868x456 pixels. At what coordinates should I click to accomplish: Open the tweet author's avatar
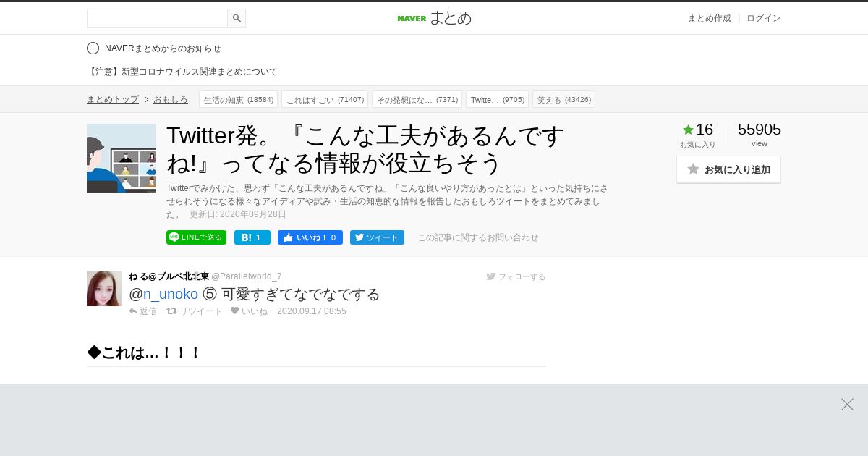click(104, 289)
